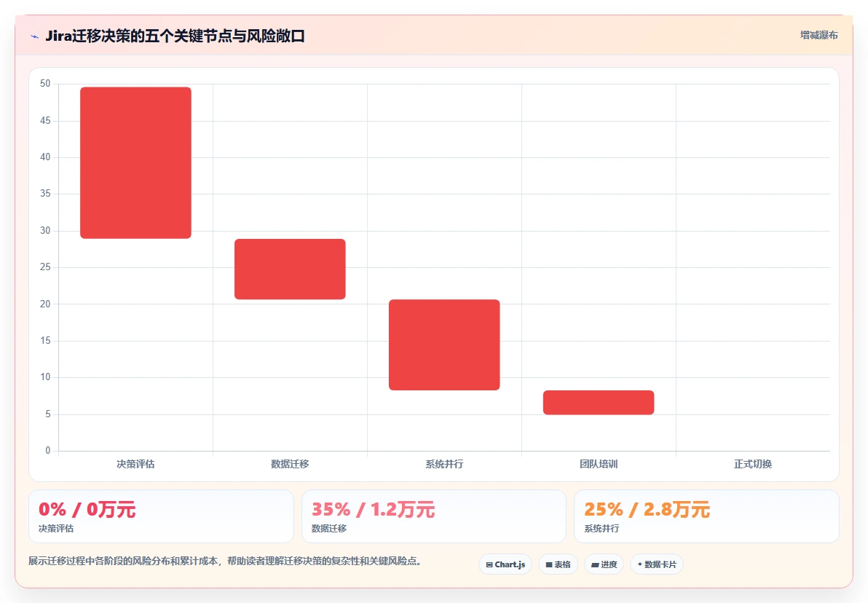Select the '35% / 1.2万元' data card value
Image resolution: width=868 pixels, height=603 pixels.
pyautogui.click(x=373, y=510)
